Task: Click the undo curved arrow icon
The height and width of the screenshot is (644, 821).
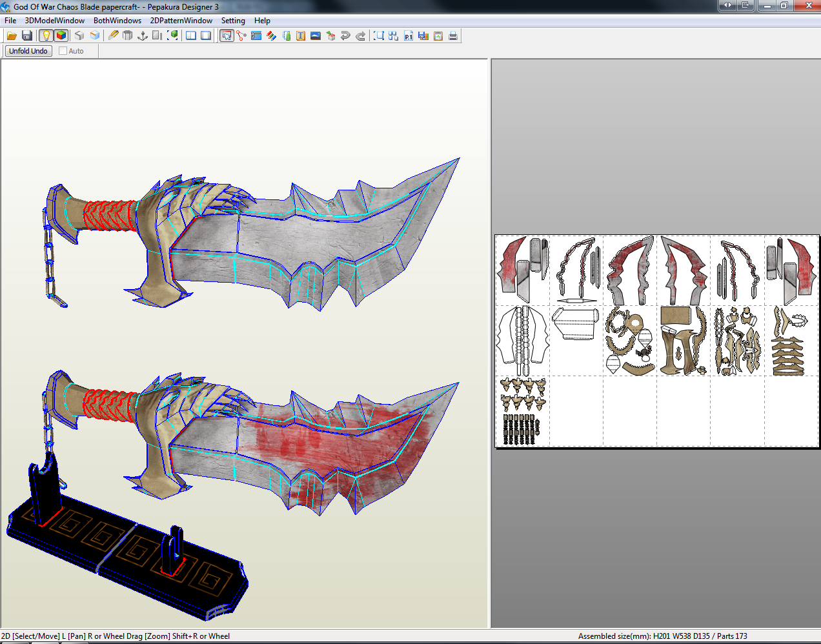Action: click(x=345, y=35)
